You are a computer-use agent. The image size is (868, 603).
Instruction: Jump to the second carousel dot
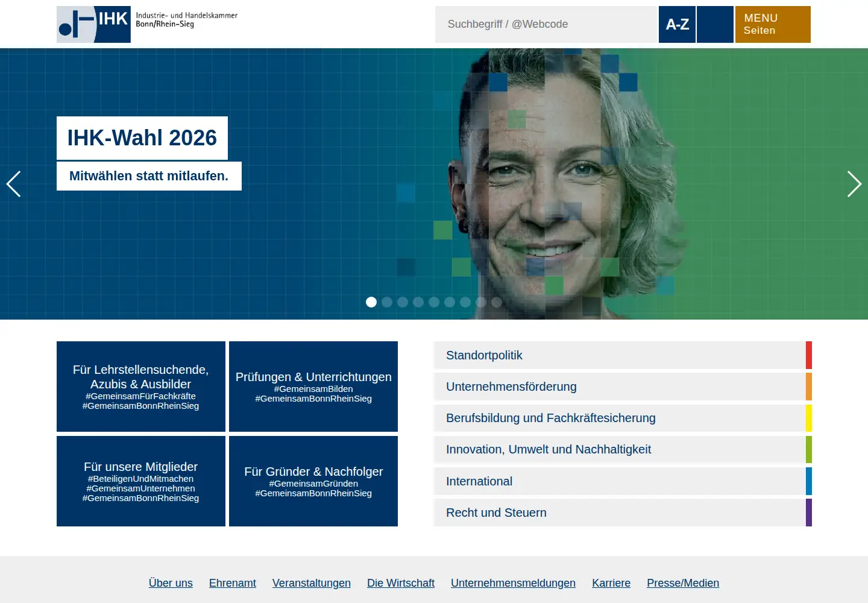click(387, 302)
